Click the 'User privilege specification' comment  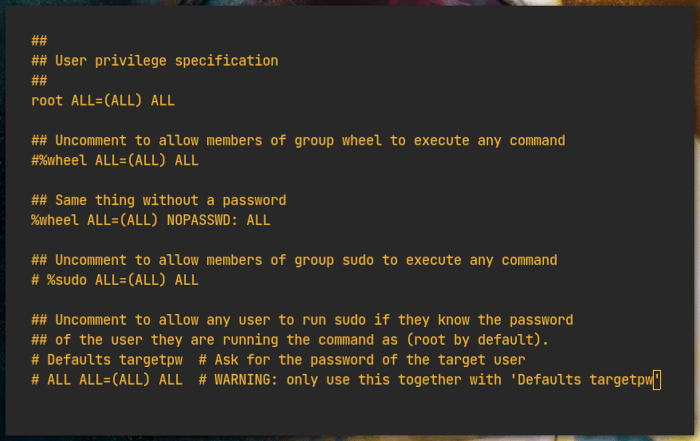(x=166, y=60)
